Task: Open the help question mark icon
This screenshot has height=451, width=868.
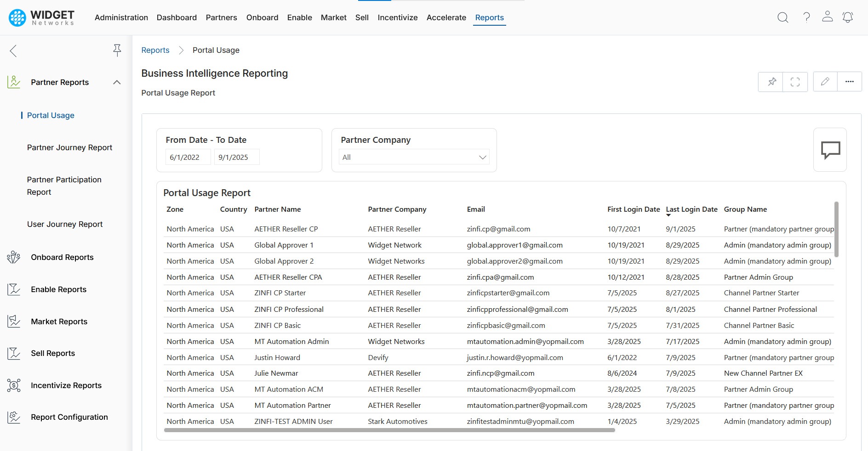Action: tap(806, 17)
